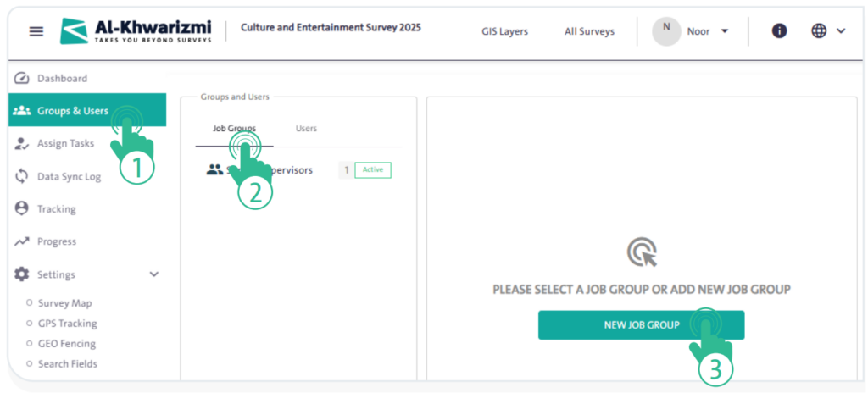Open the All Surveys link
Screen dimensions: 868x404
tap(589, 32)
